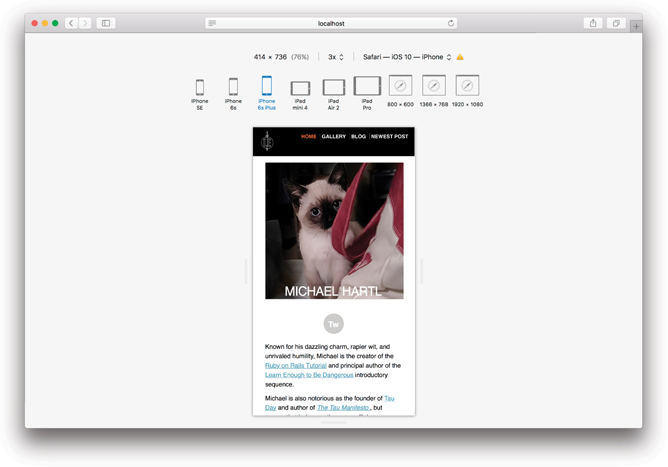Click the yellow warning triangle icon
This screenshot has height=467, width=668.
[x=460, y=57]
